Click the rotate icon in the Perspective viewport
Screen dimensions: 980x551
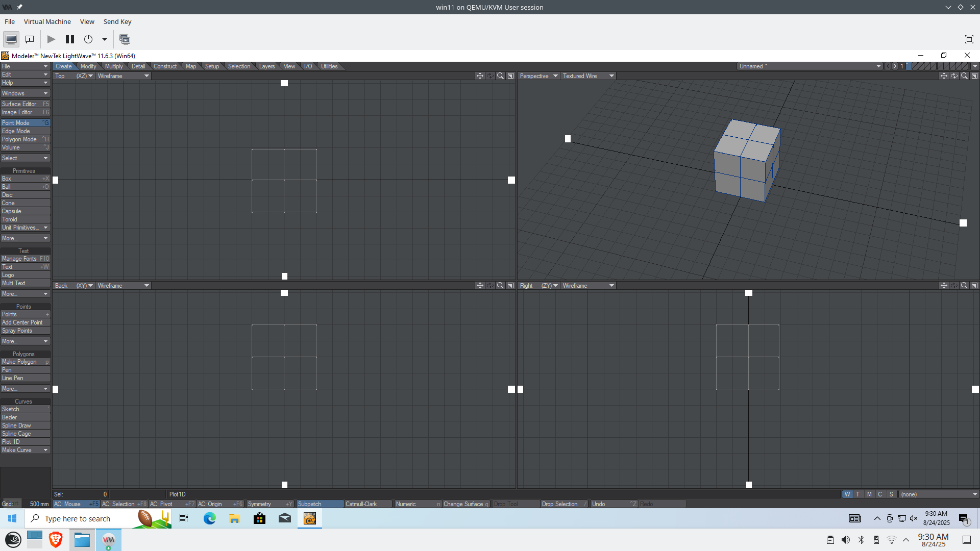click(954, 76)
